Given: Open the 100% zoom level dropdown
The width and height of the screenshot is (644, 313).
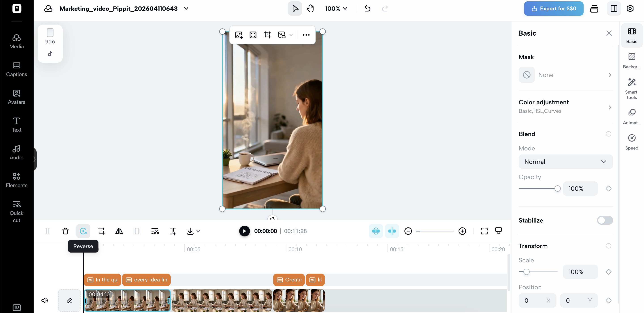Looking at the screenshot, I should [x=336, y=8].
